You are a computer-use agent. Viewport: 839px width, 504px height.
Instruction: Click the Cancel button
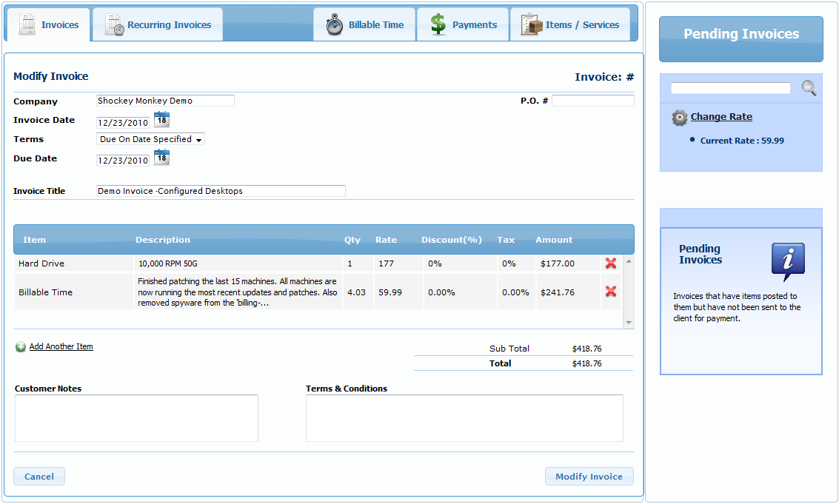(39, 477)
